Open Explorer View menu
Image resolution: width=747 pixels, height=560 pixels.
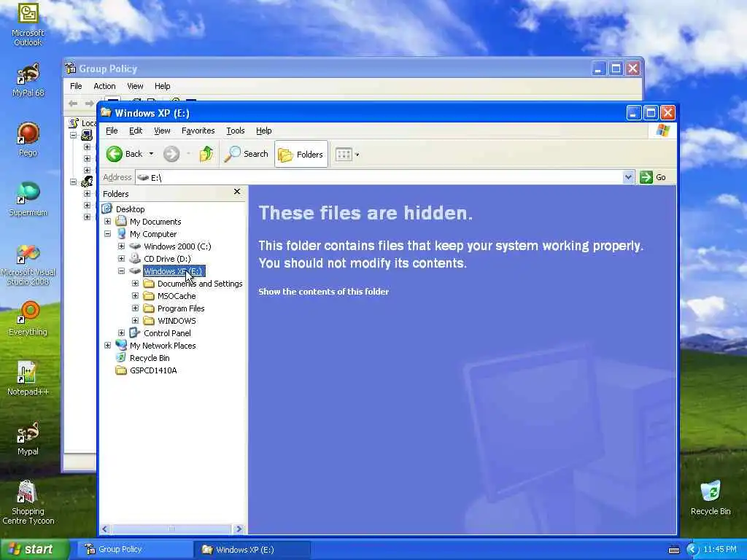pos(162,131)
